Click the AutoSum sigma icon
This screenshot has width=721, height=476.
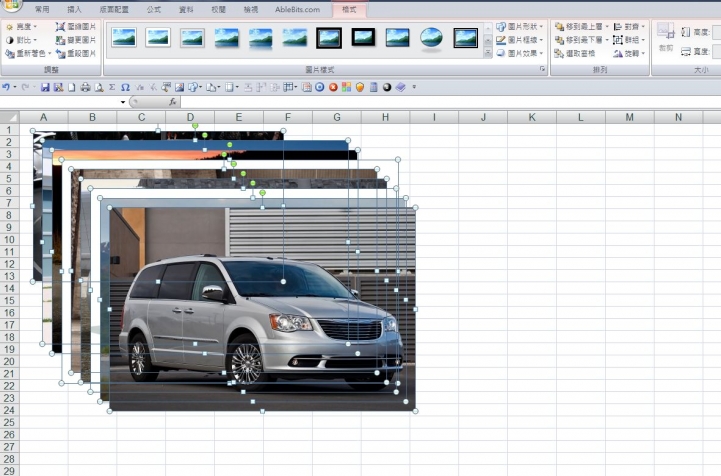112,87
